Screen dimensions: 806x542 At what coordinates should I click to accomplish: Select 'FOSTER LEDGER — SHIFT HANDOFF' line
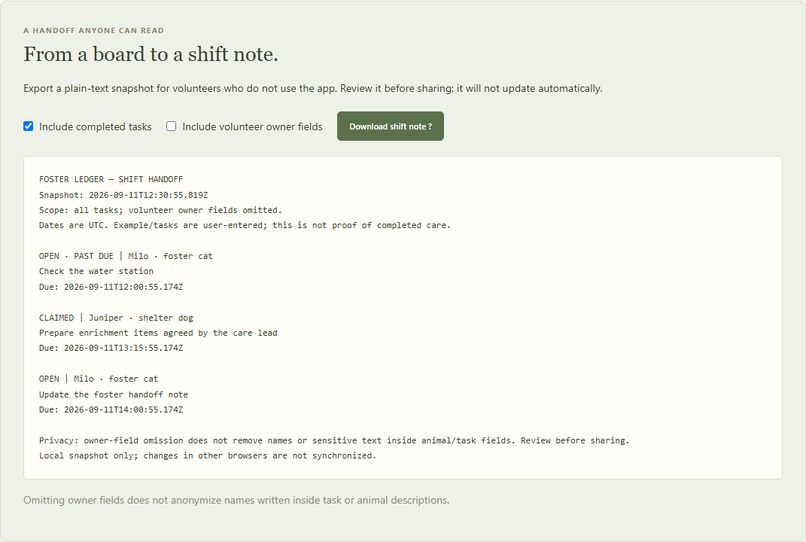(x=111, y=179)
